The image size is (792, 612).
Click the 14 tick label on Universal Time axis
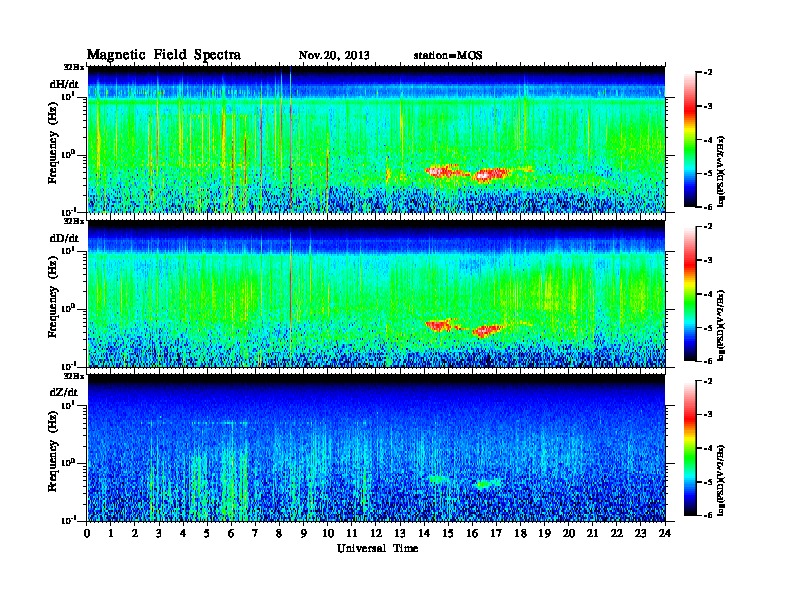[x=424, y=534]
